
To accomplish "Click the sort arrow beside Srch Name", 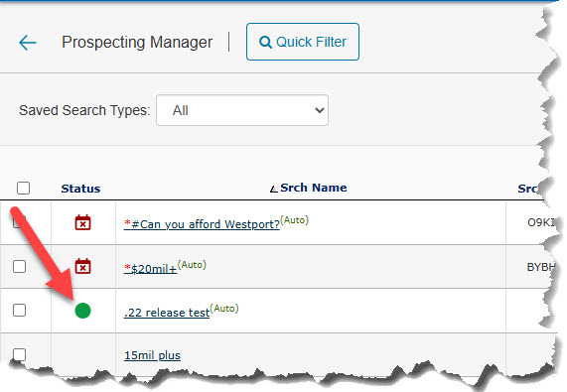I will (274, 189).
